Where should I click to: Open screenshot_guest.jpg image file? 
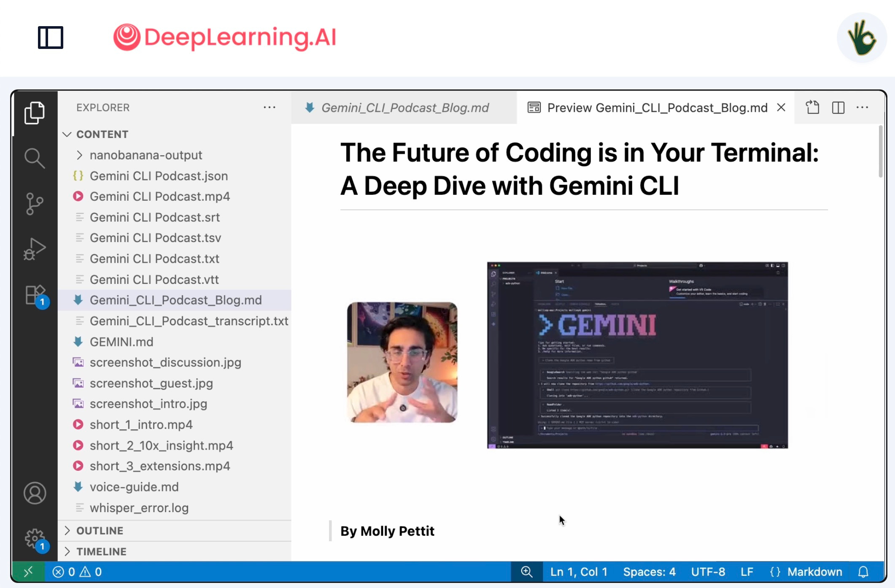tap(174, 383)
